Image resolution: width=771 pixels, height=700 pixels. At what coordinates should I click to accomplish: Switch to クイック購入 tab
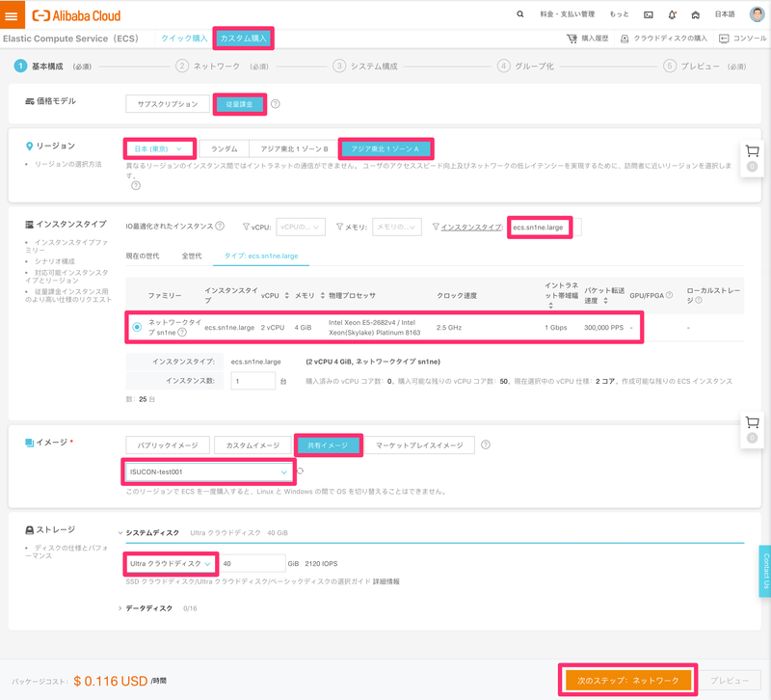184,39
